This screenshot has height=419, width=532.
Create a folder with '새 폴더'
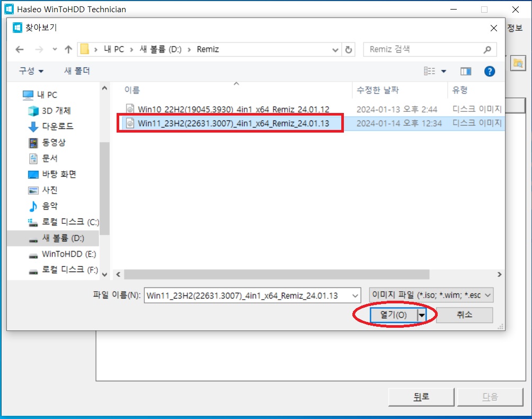pos(77,71)
